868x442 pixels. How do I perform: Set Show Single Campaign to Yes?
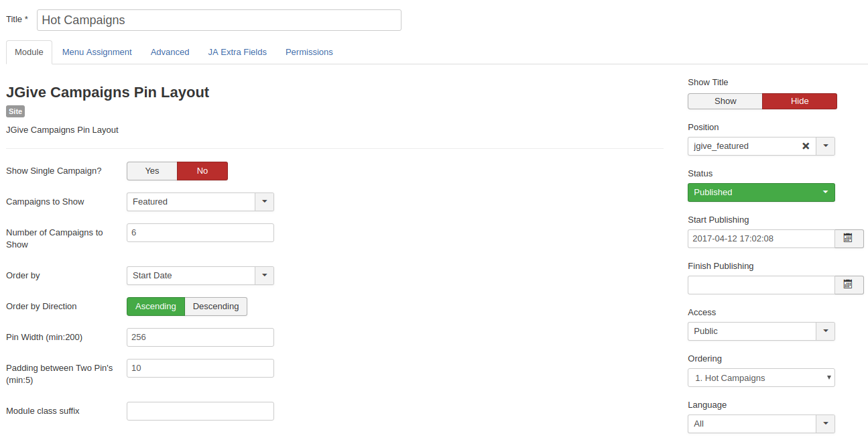point(152,171)
